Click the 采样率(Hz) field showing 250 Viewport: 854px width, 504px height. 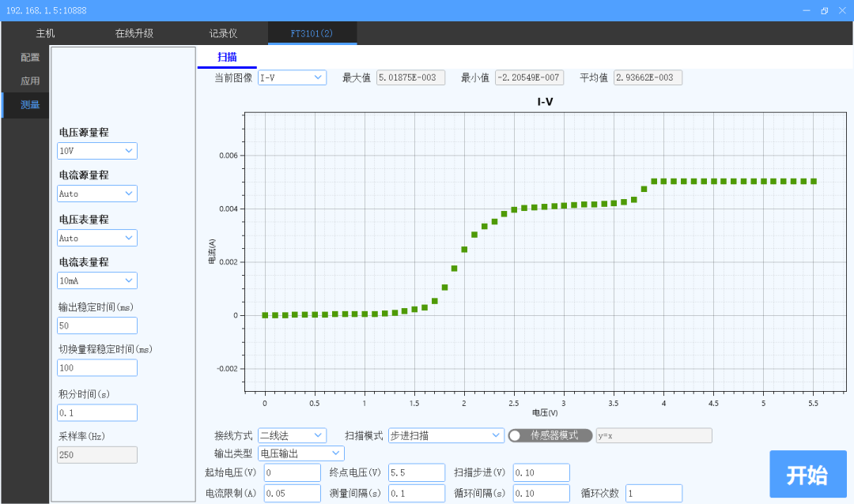point(97,455)
